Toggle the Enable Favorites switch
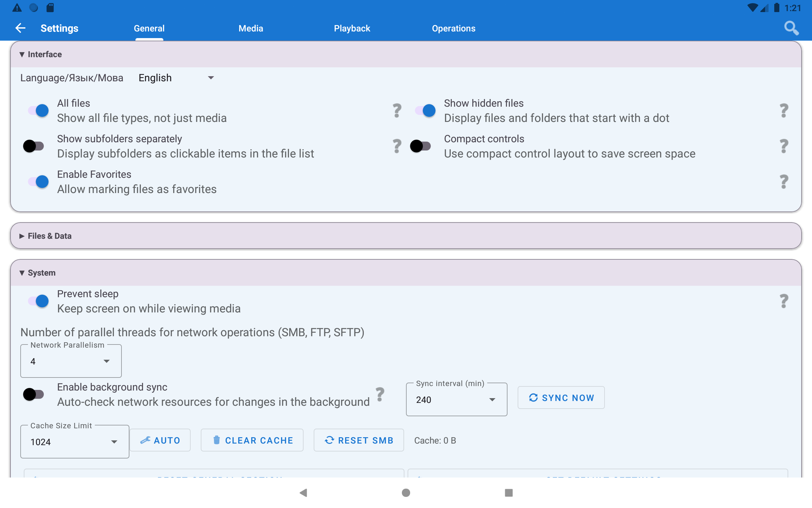The width and height of the screenshot is (812, 508). 38,182
